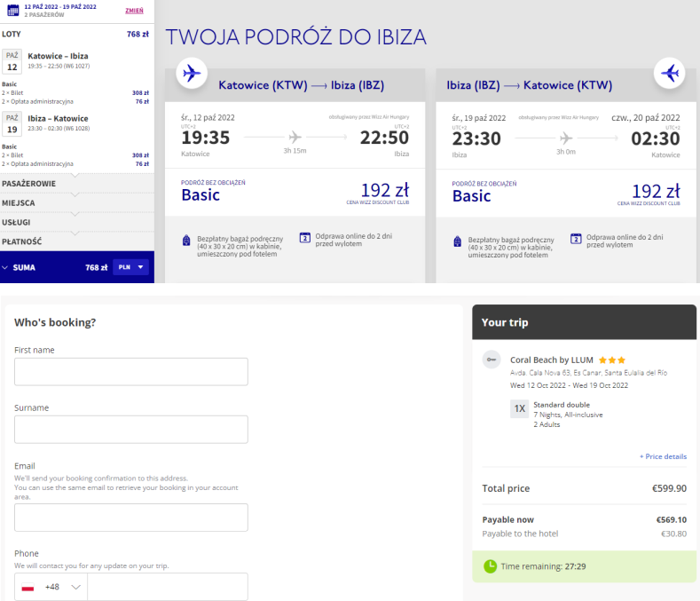700x601 pixels.
Task: Click the calendar icon beside travel dates
Action: (13, 10)
